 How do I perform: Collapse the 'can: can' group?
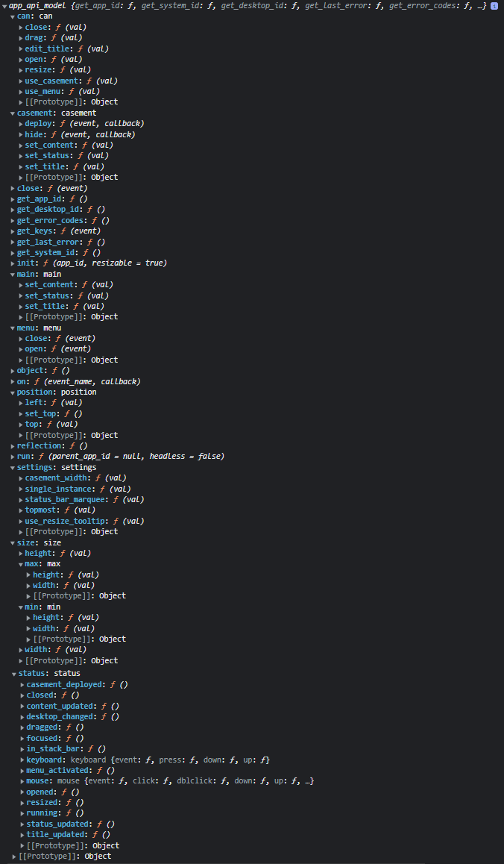click(13, 16)
